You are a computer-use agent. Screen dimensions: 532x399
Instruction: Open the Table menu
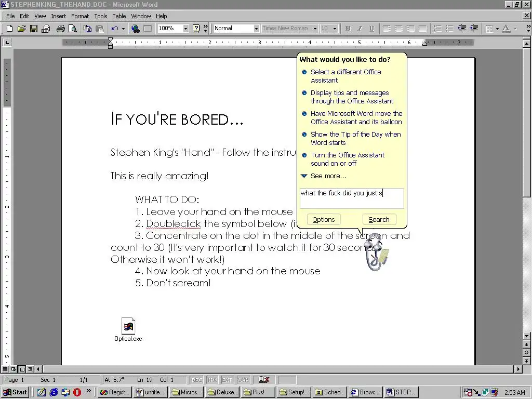[x=119, y=16]
